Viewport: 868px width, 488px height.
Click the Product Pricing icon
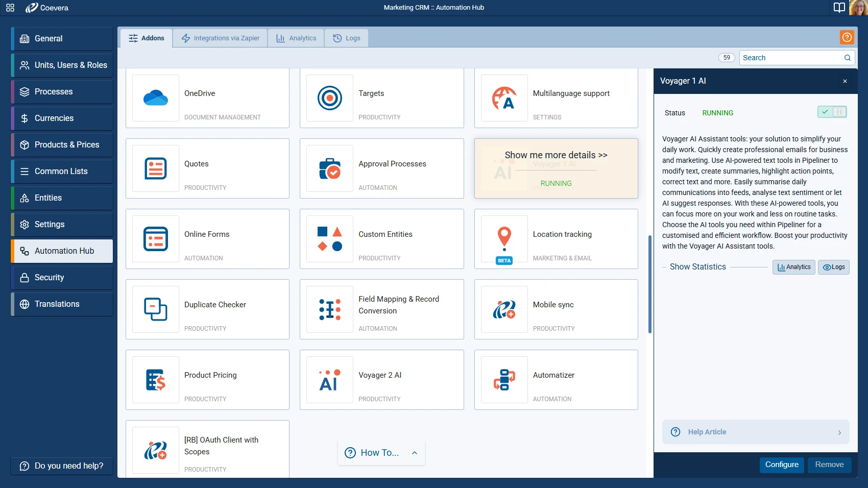click(156, 380)
